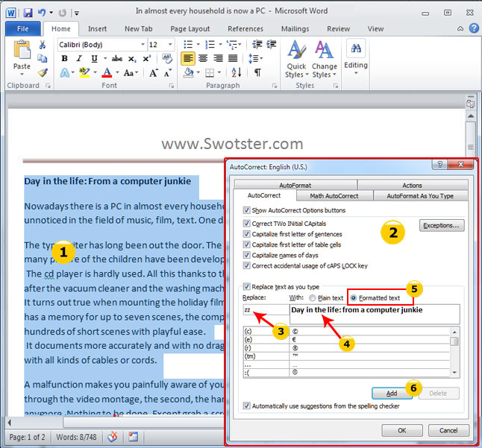Select the Plain text radio button
Image resolution: width=482 pixels, height=448 pixels.
tap(313, 298)
